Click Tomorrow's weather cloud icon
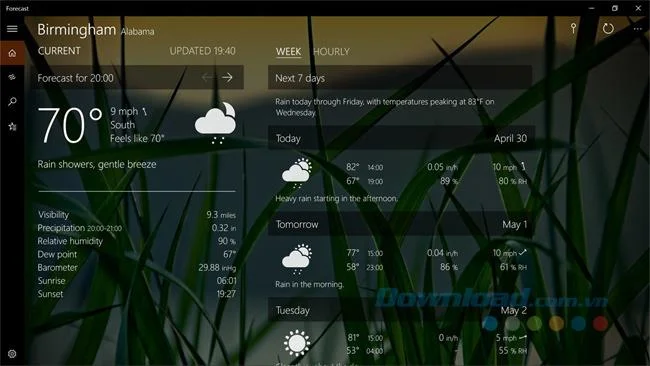Screen dimensions: 650x366 click(296, 259)
